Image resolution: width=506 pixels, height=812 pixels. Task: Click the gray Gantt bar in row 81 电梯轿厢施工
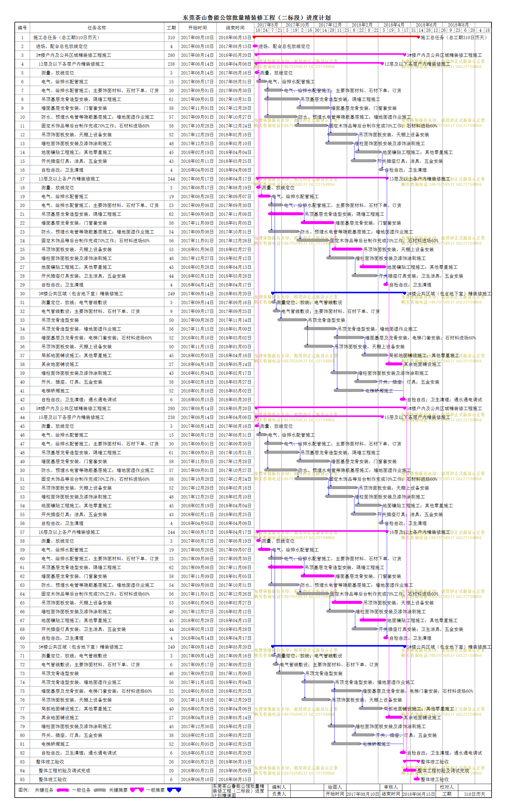(346, 744)
